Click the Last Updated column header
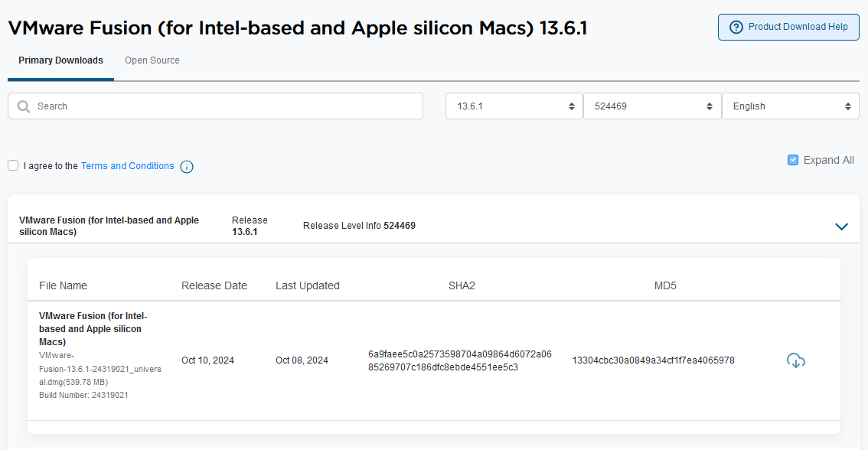This screenshot has width=868, height=450. pos(308,285)
